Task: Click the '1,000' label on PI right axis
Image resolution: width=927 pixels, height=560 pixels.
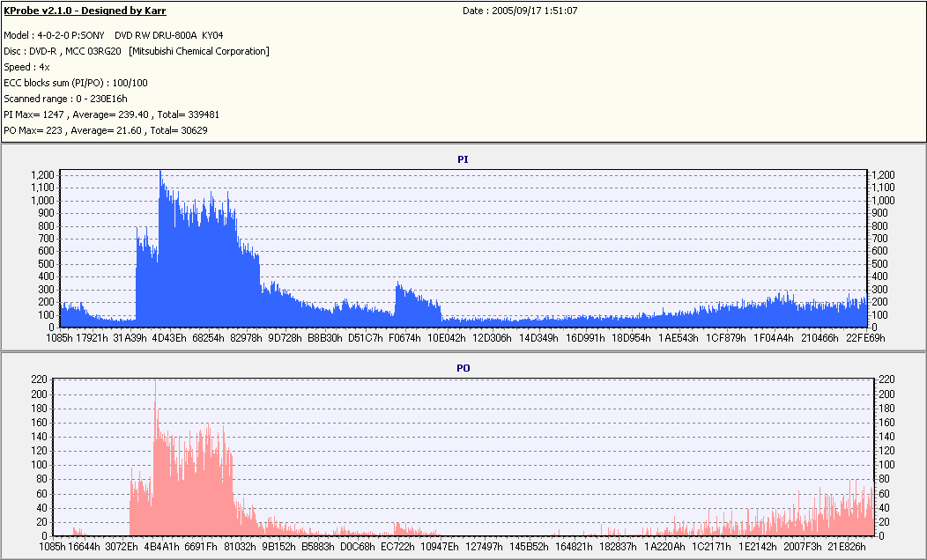Action: click(x=883, y=200)
